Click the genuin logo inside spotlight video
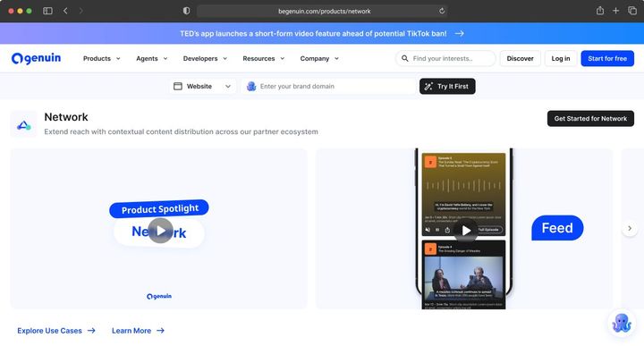The height and width of the screenshot is (346, 644). click(x=159, y=296)
